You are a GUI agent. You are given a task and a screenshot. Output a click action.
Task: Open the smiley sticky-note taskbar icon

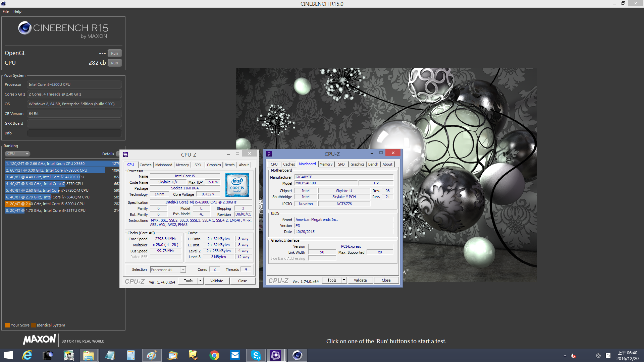point(194,355)
